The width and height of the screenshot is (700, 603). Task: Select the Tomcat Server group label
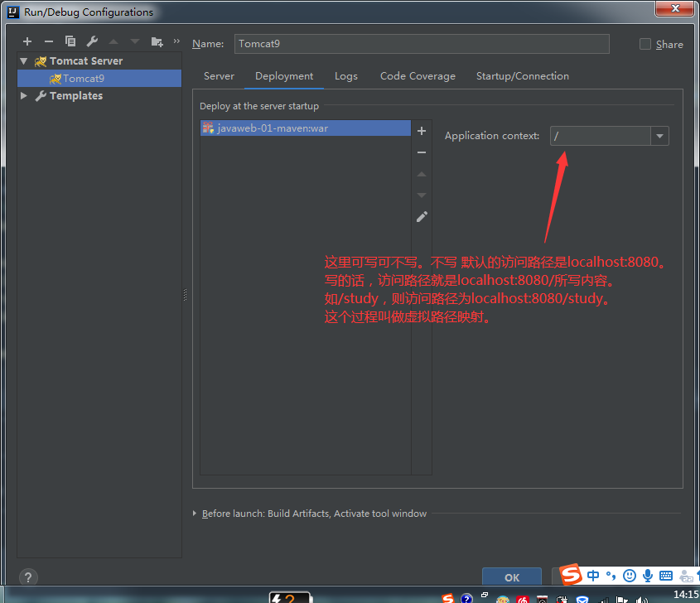click(86, 60)
